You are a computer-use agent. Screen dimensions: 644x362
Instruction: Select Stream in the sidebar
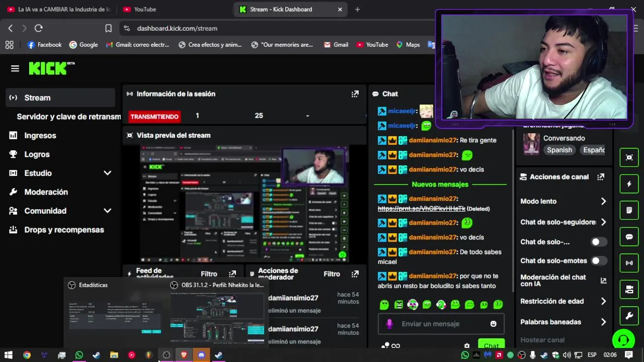[x=60, y=98]
